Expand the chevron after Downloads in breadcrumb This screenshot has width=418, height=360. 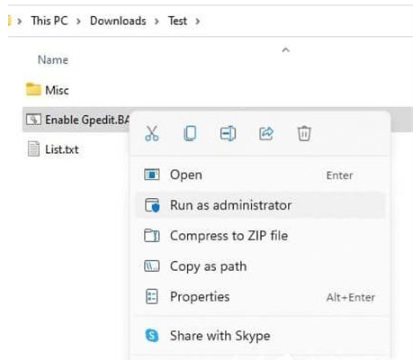point(157,21)
